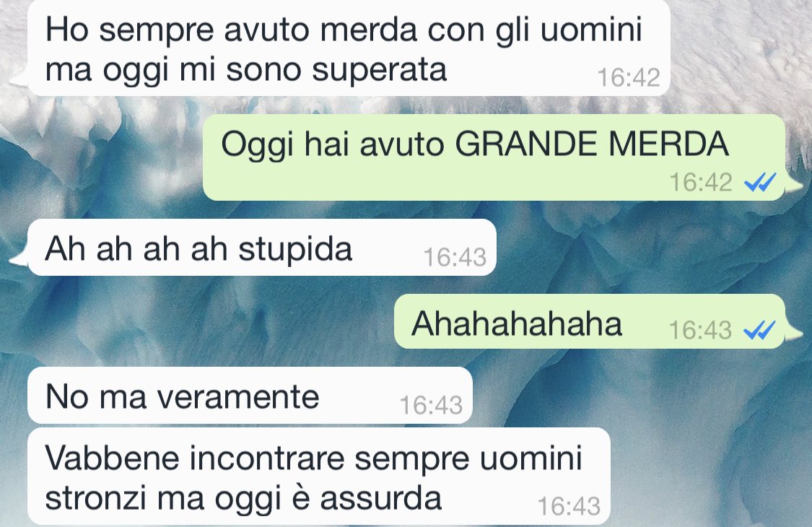Tap 16:43 timestamp beside "No ma veramente"

click(x=431, y=405)
